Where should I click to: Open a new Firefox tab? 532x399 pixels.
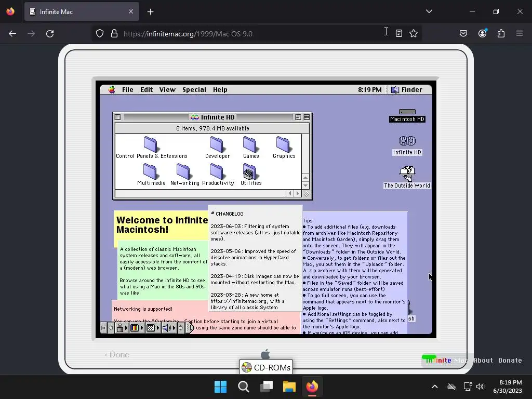tap(150, 12)
